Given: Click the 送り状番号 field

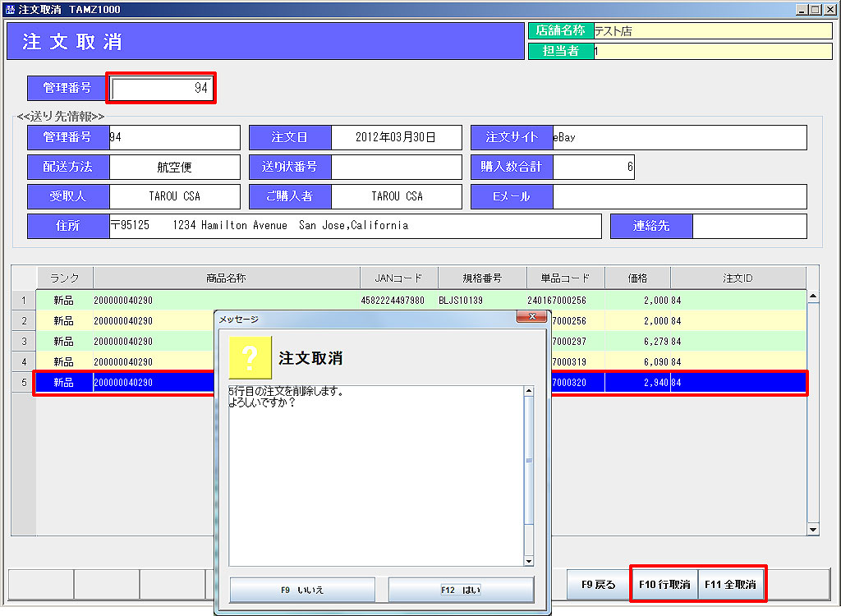Looking at the screenshot, I should [x=396, y=167].
